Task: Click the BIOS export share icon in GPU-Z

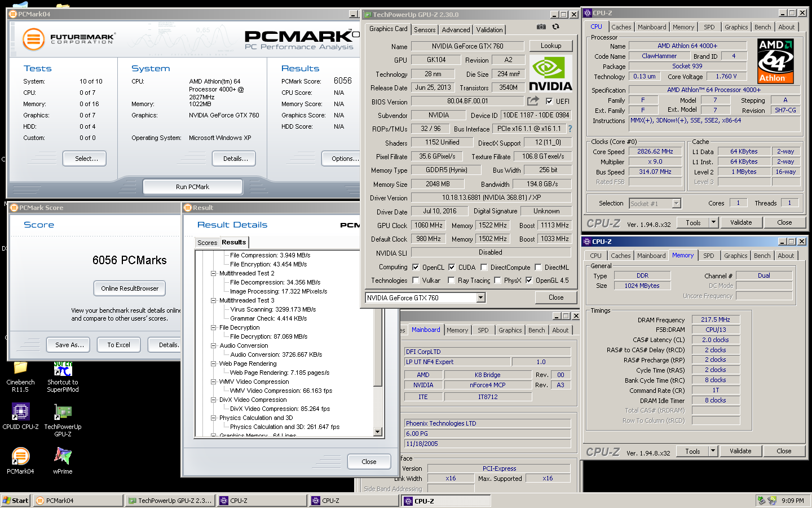Action: (533, 101)
